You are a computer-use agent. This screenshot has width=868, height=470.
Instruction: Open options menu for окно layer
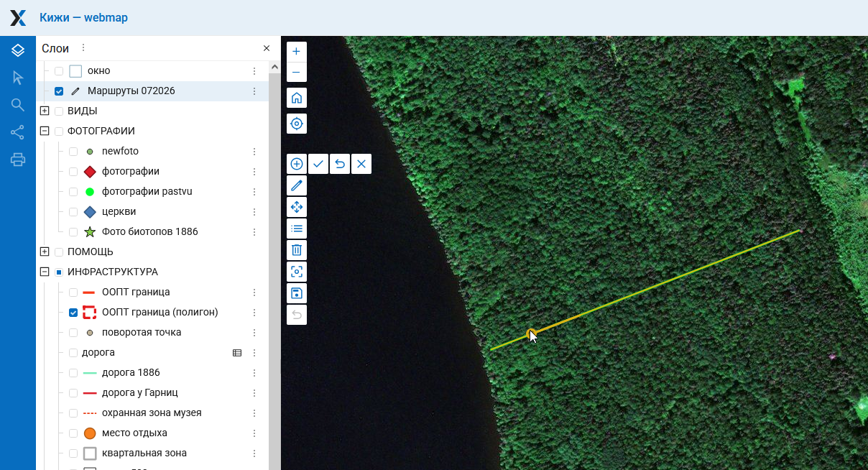click(254, 71)
